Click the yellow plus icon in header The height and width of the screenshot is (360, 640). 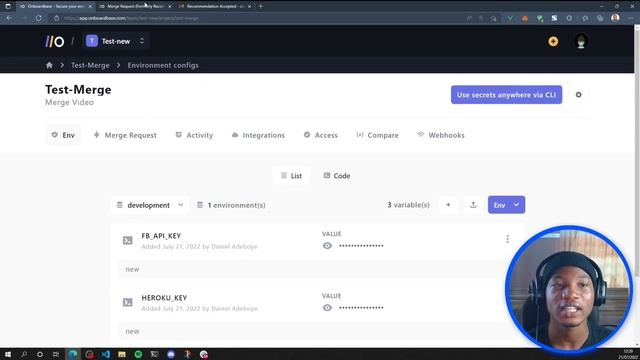point(553,41)
